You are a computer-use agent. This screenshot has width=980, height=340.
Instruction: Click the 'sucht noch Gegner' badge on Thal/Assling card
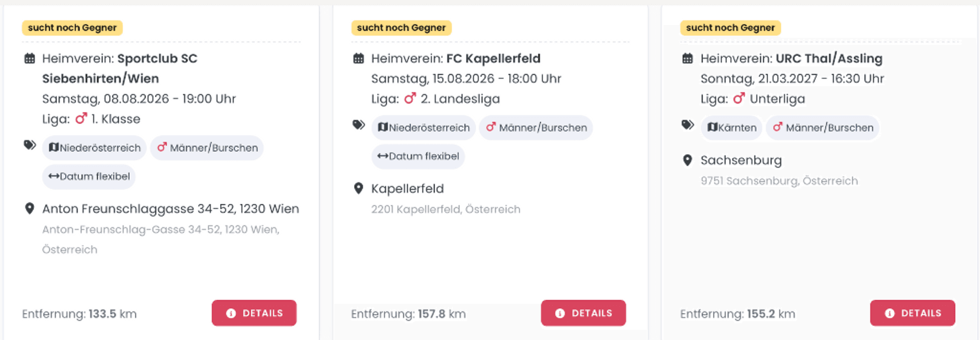pos(730,28)
